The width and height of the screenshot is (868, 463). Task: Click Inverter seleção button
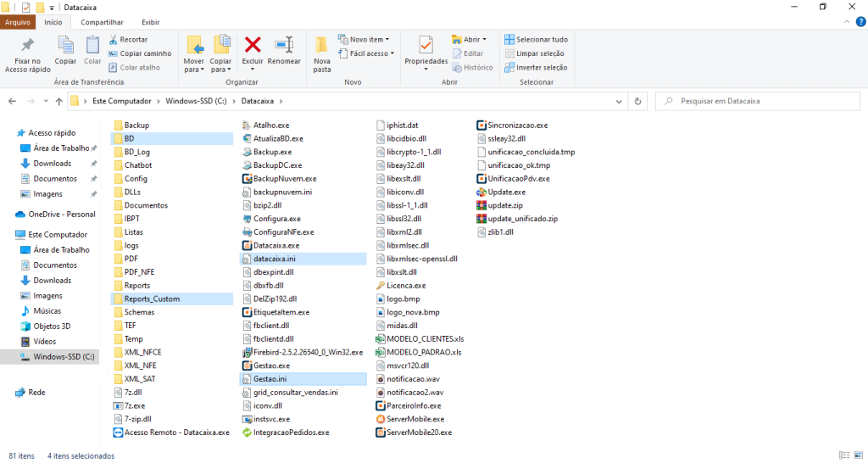tap(536, 67)
